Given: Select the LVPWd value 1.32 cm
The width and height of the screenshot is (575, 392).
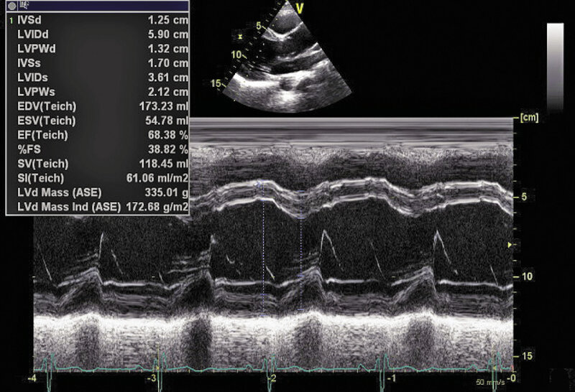Looking at the screenshot, I should tap(168, 49).
